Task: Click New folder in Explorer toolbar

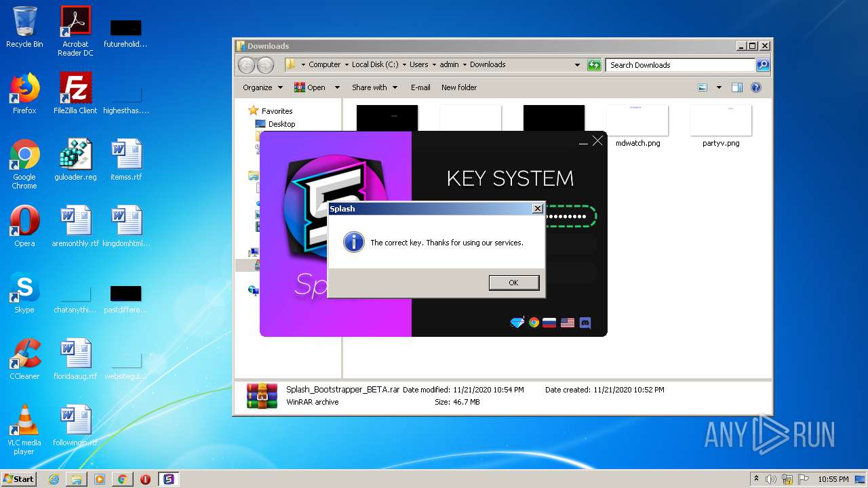Action: pyautogui.click(x=459, y=87)
